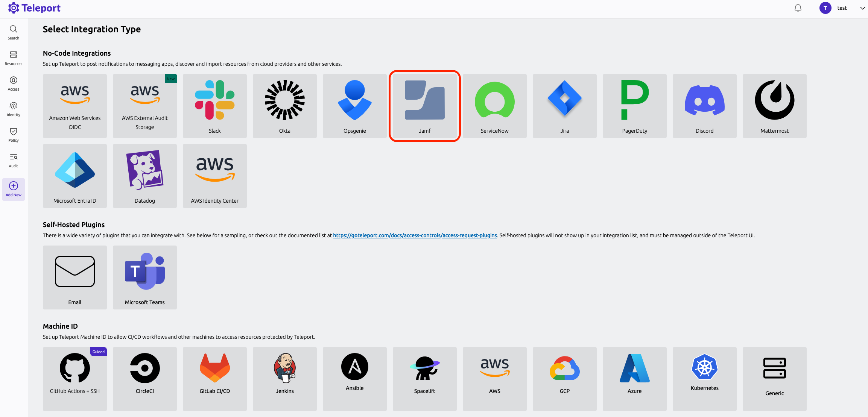The image size is (868, 417).
Task: Select the Kubernetes Machine ID tile
Action: (x=704, y=379)
